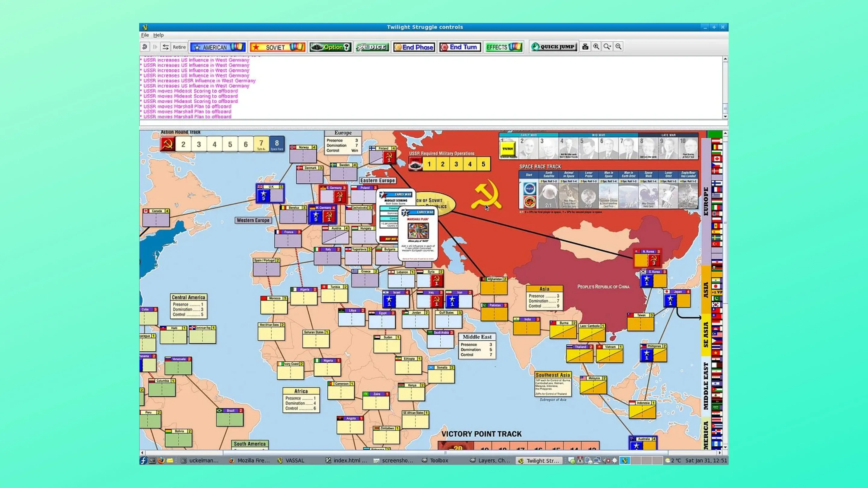The width and height of the screenshot is (868, 488).
Task: Zoom out using the magnifier minus icon
Action: [x=619, y=47]
